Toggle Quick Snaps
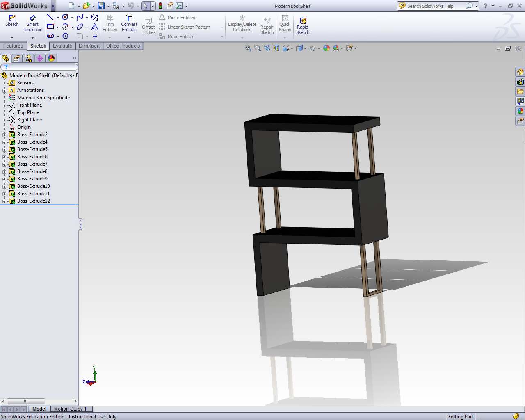The height and width of the screenshot is (420, 525). [285, 23]
